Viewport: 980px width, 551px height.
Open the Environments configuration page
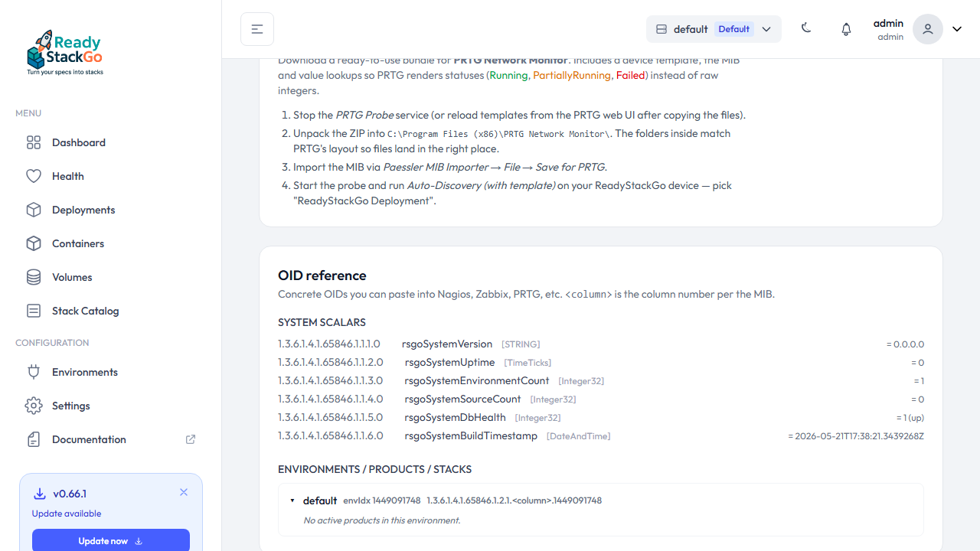tap(111, 372)
